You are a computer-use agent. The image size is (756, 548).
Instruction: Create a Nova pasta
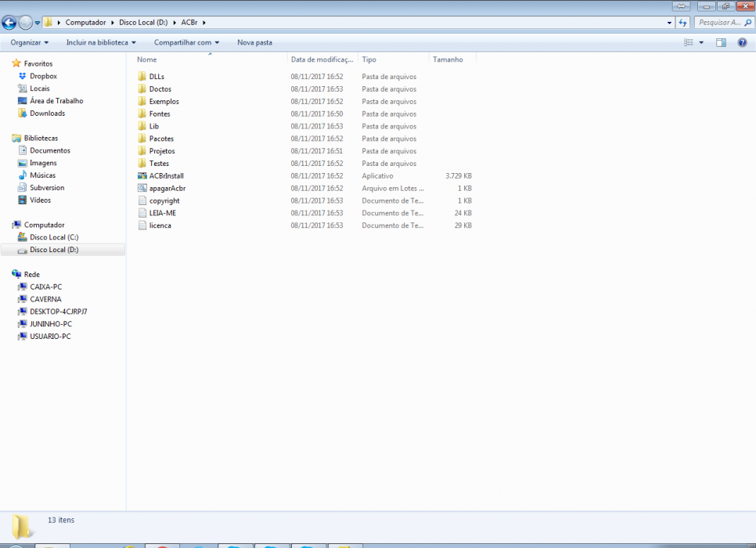click(x=254, y=42)
